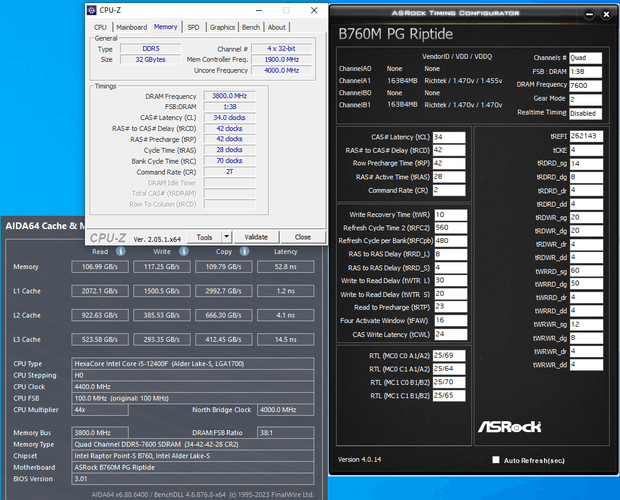Click the Gear Mode field in ASRock
Image resolution: width=620 pixels, height=500 pixels.
(585, 99)
